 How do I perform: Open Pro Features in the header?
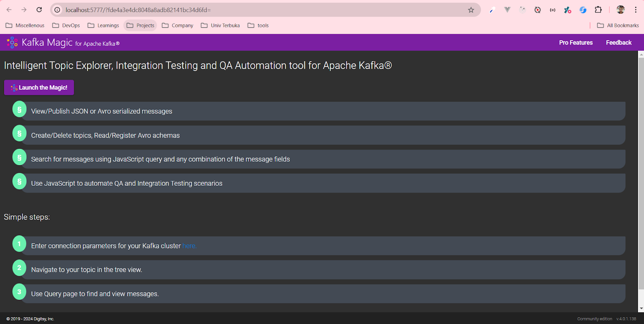pos(576,43)
